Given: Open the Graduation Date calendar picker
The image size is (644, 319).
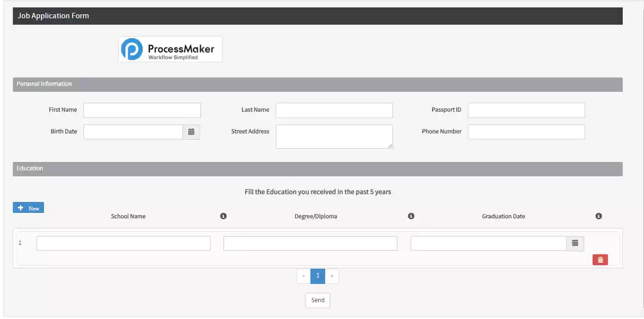Looking at the screenshot, I should (575, 243).
